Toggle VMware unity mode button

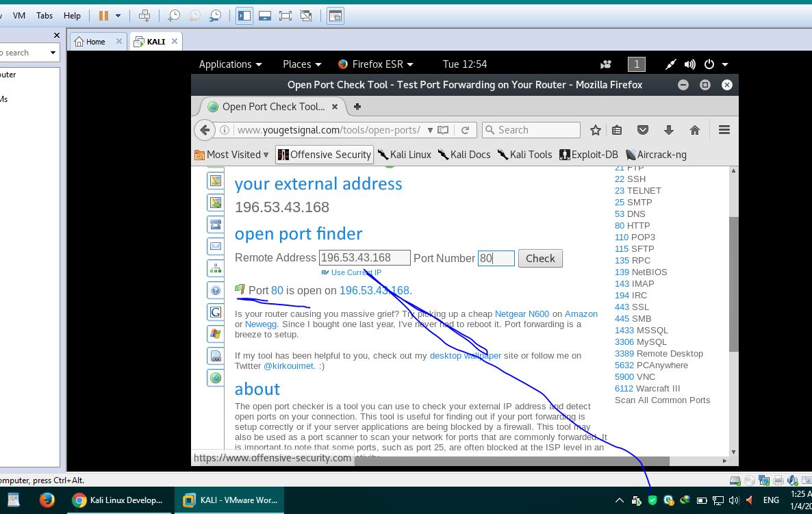pyautogui.click(x=306, y=15)
